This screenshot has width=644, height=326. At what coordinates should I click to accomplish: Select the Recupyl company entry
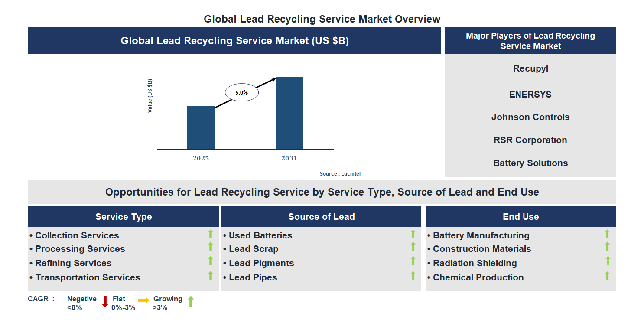pyautogui.click(x=530, y=68)
